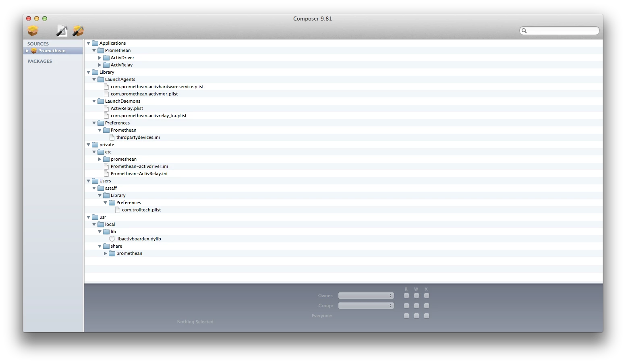
Task: Toggle Group write permission checkbox
Action: point(417,306)
